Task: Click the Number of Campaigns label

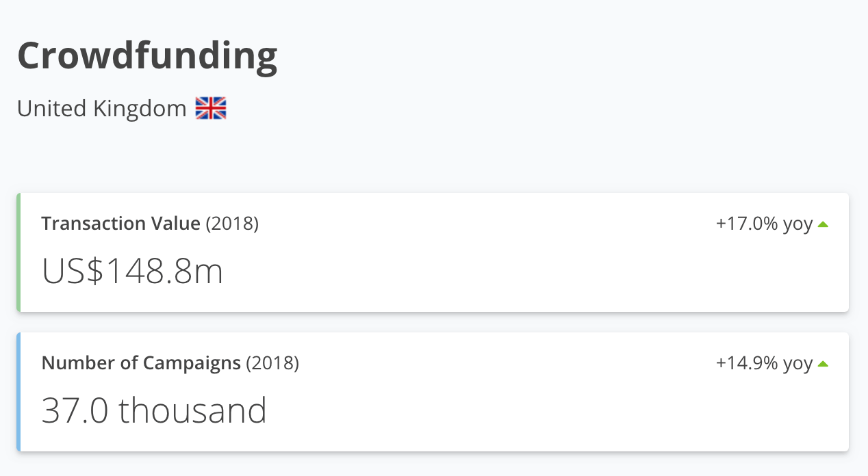Action: pyautogui.click(x=141, y=363)
